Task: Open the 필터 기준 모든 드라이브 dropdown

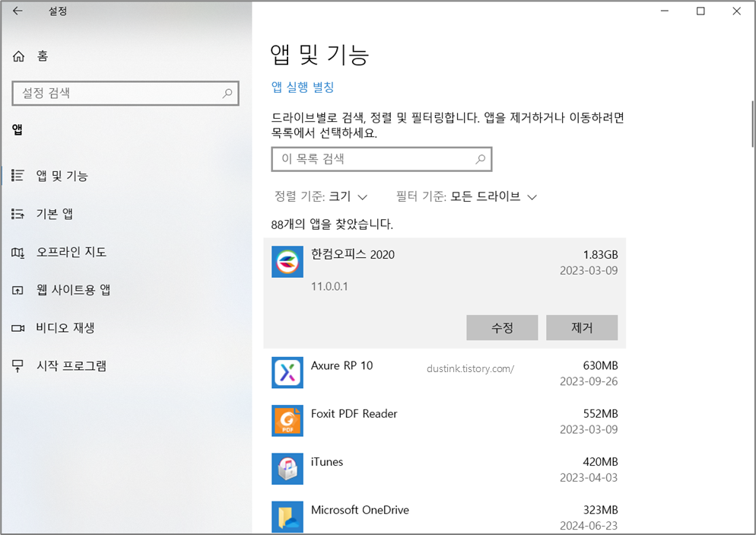Action: click(x=466, y=196)
